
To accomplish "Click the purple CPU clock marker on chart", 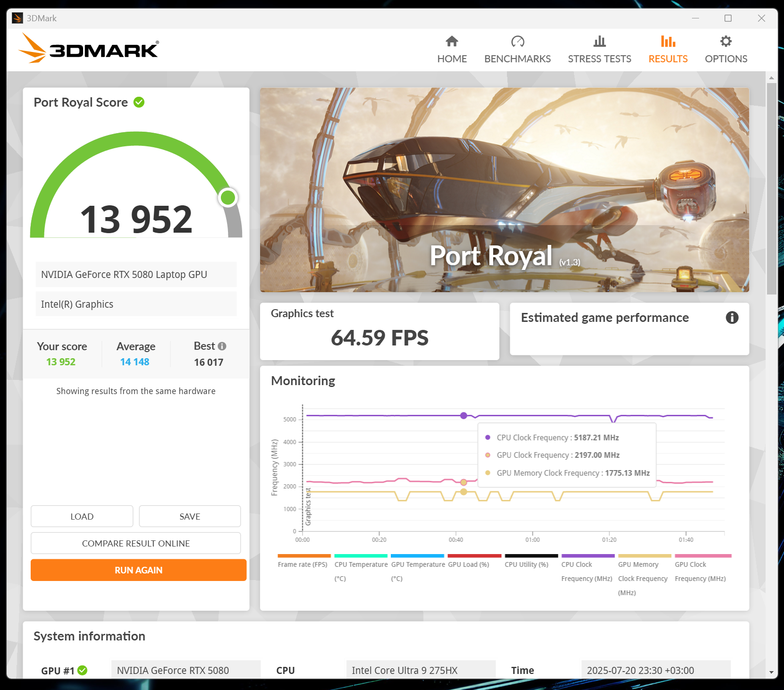I will click(464, 415).
